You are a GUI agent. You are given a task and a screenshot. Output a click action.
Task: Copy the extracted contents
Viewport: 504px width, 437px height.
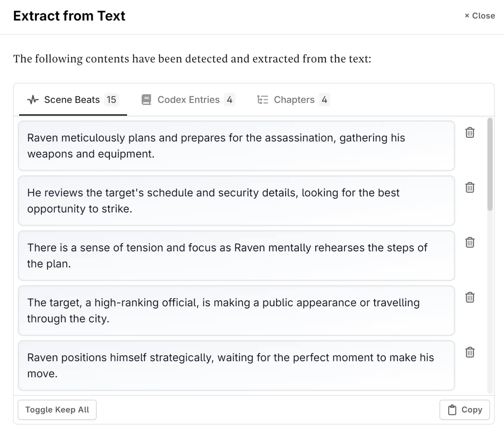[x=465, y=410]
